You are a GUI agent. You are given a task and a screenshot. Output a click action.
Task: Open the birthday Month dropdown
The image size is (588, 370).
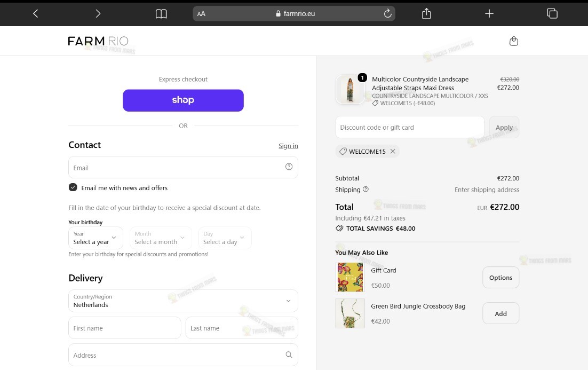(x=161, y=238)
